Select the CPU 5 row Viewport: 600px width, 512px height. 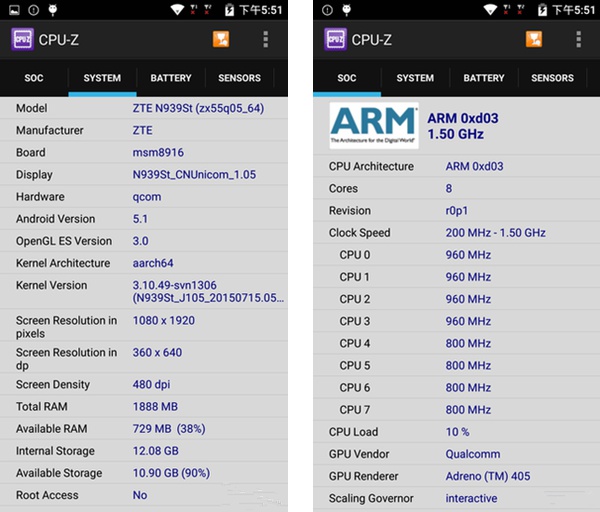[x=457, y=366]
